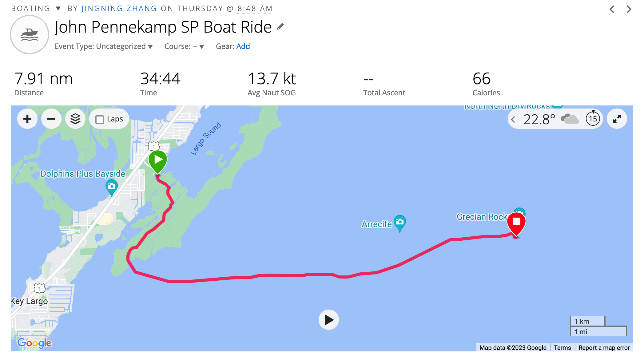Enable the Laps checkbox
Screen dimensions: 644x356
(x=100, y=119)
